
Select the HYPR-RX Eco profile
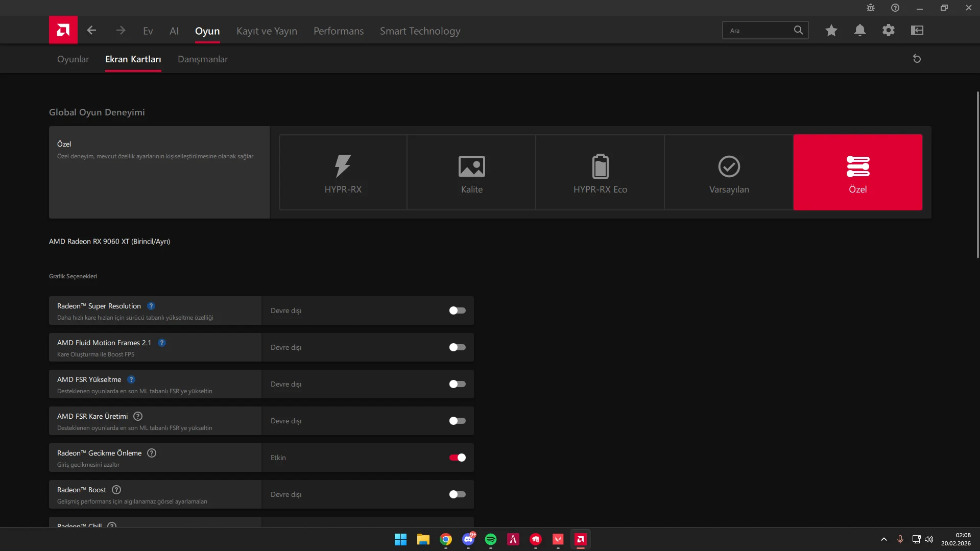600,173
